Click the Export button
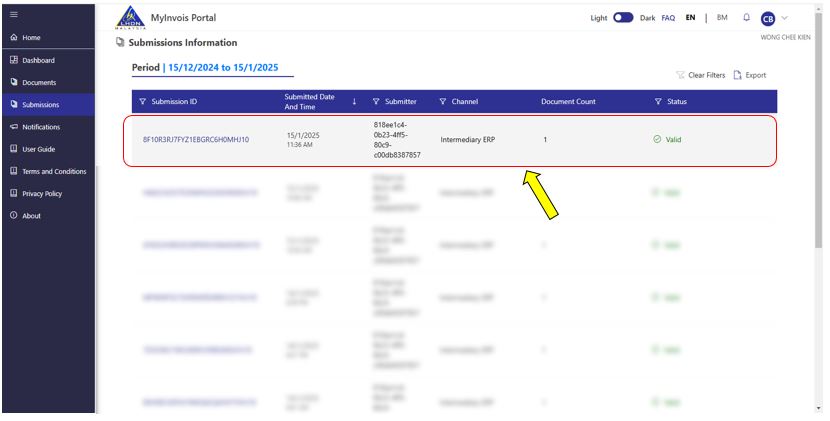 (x=750, y=75)
